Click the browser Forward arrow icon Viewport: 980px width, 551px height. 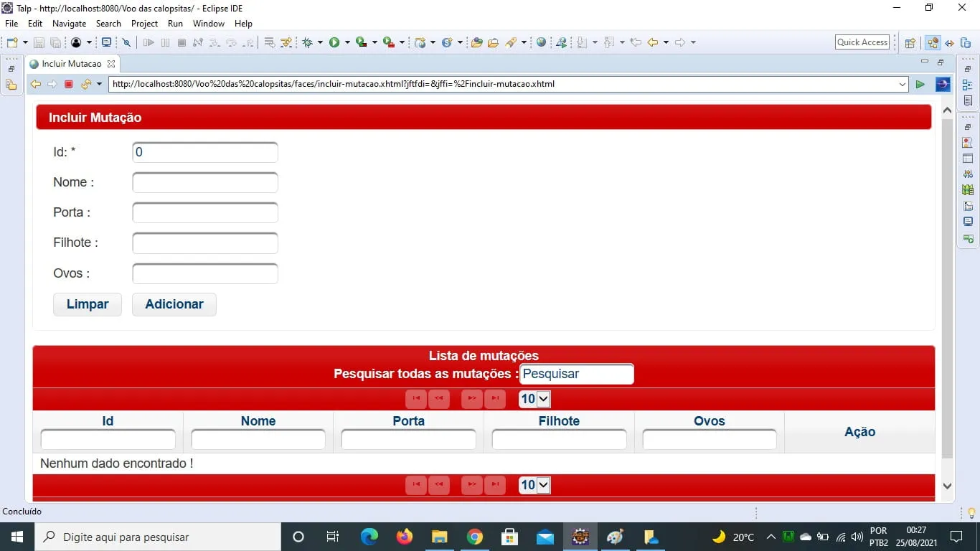click(52, 84)
